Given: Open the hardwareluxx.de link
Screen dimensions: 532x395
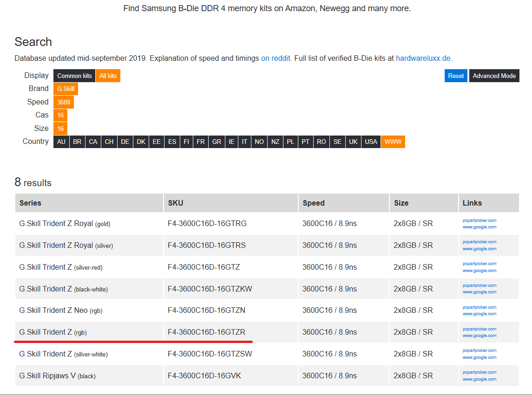Looking at the screenshot, I should point(423,58).
